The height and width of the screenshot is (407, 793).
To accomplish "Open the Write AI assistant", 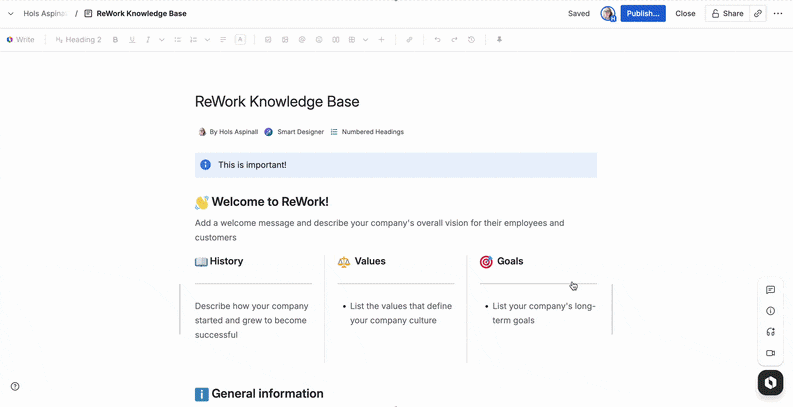I will click(x=20, y=39).
